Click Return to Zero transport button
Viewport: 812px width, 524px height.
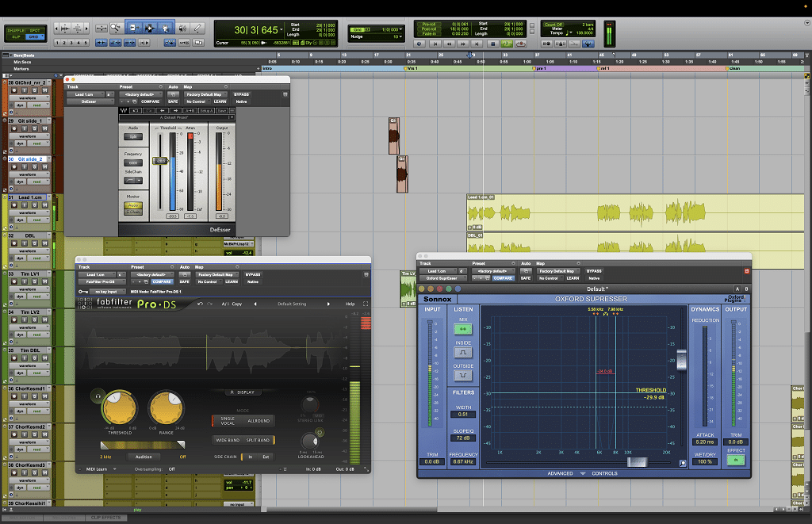tap(435, 44)
